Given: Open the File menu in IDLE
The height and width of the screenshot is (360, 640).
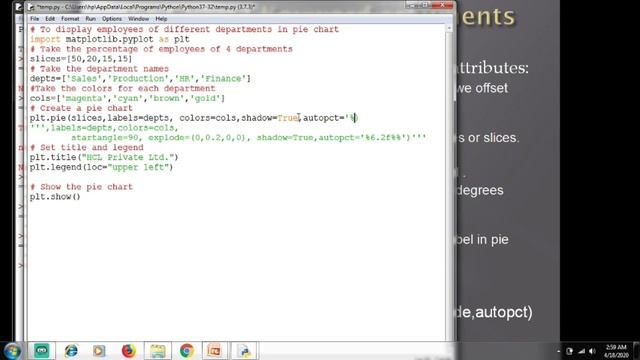Looking at the screenshot, I should pyautogui.click(x=34, y=19).
